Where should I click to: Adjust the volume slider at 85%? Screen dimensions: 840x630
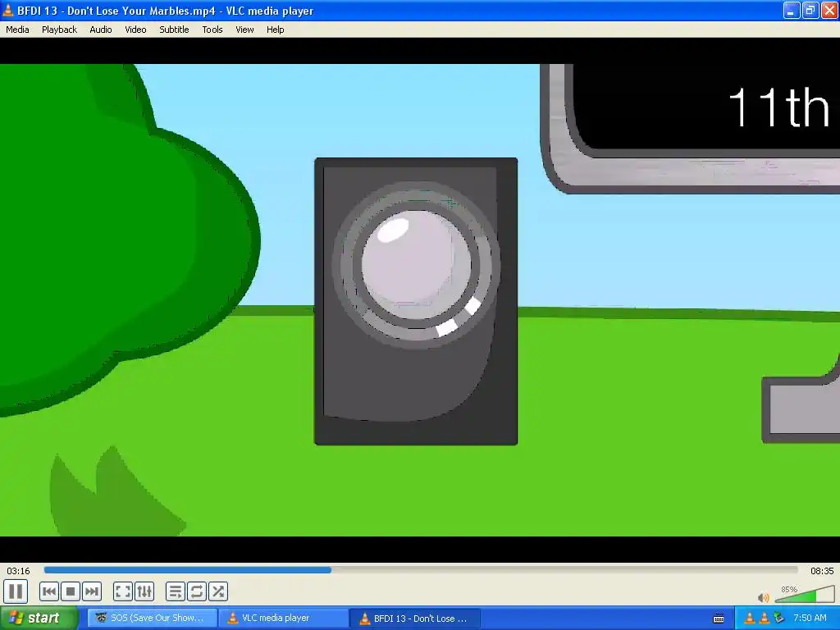pyautogui.click(x=804, y=594)
